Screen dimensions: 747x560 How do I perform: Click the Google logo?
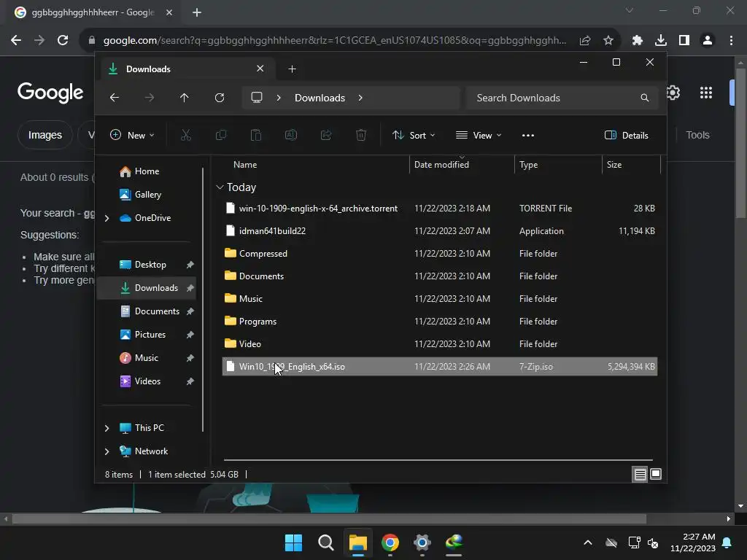pos(50,93)
